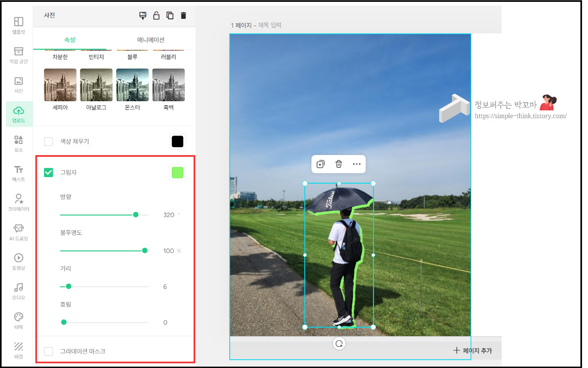This screenshot has width=588, height=368.
Task: Click the style copy brush icon
Action: [143, 16]
